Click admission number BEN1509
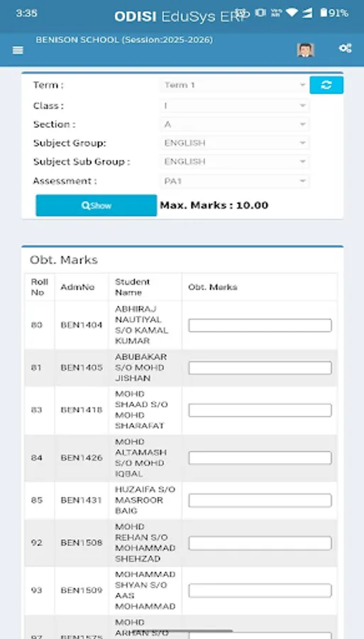This screenshot has height=639, width=364. click(x=82, y=590)
